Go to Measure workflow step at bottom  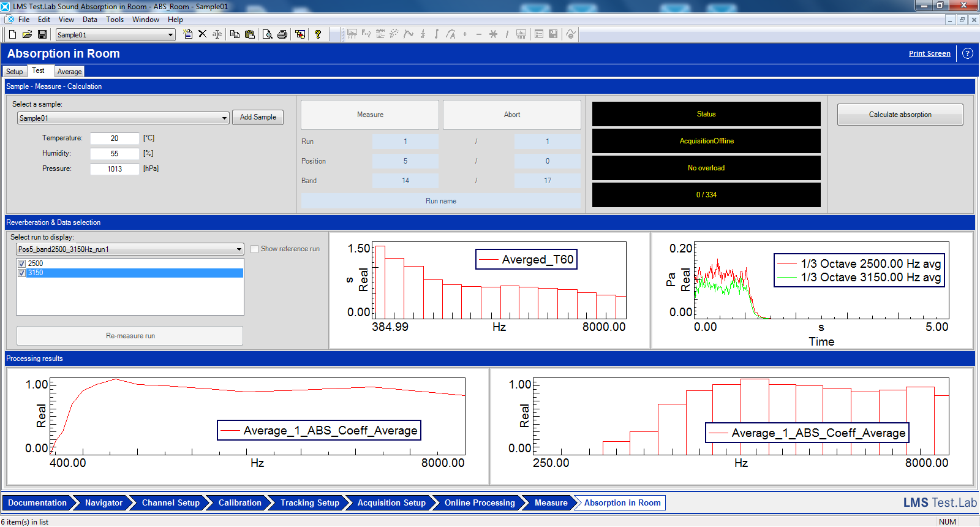click(x=551, y=503)
